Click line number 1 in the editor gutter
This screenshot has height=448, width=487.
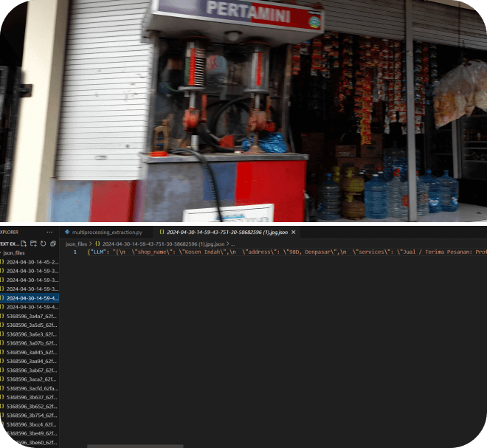click(x=75, y=252)
